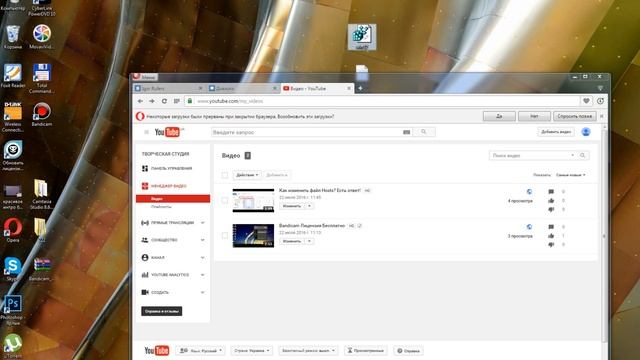The image size is (640, 360).
Task: Open restricted mode dropdown in footer
Action: coord(308,351)
